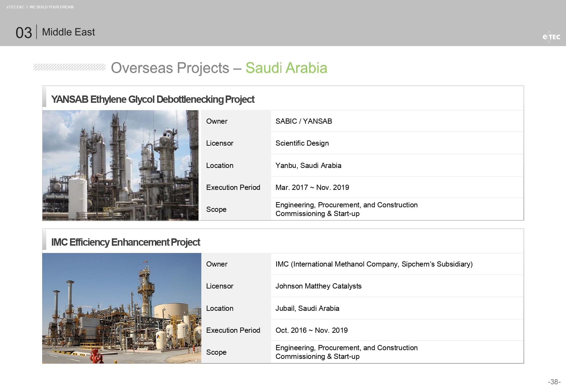This screenshot has width=566, height=392.
Task: Click 'Execution Period' label in YANSAB table
Action: pos(233,187)
